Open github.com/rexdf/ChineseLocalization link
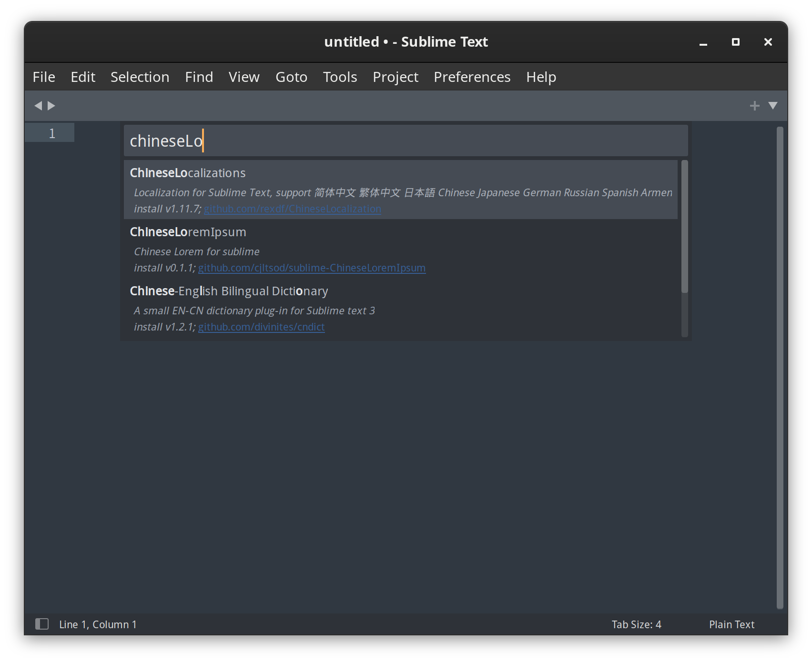The width and height of the screenshot is (812, 662). (292, 209)
